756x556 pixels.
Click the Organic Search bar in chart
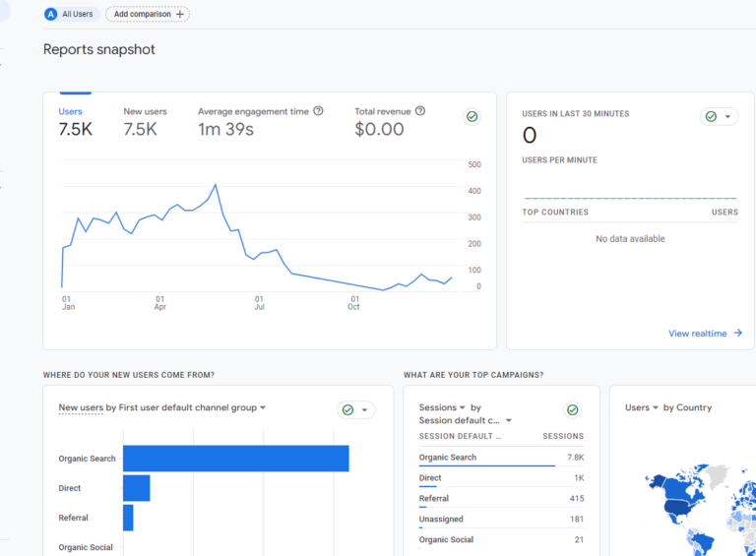(236, 459)
